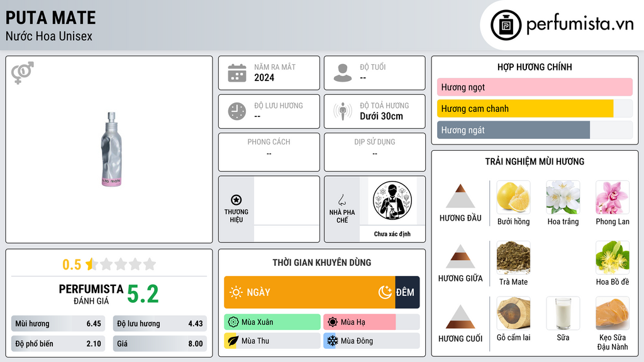Click the moon icon next to Đêm

point(385,292)
